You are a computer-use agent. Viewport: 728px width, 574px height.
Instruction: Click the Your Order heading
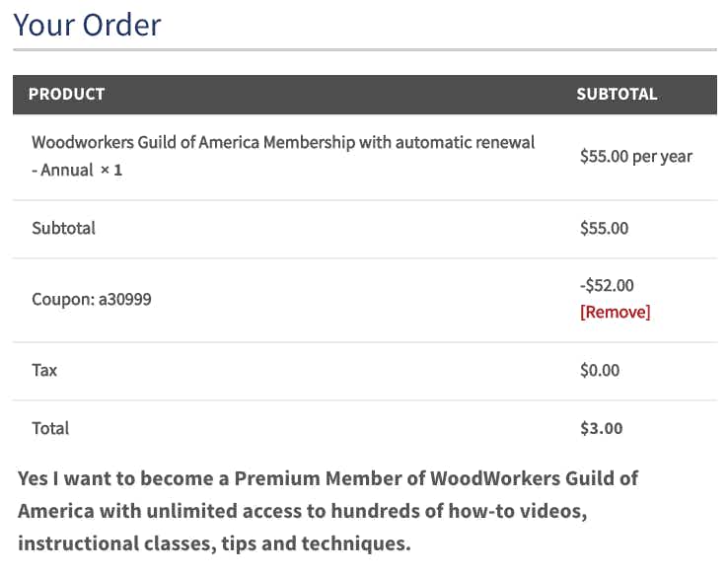[x=87, y=25]
